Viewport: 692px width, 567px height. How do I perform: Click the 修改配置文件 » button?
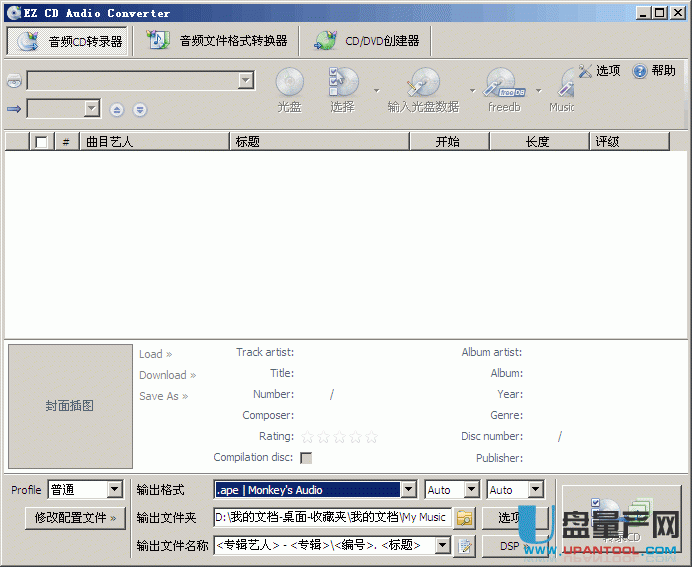75,518
